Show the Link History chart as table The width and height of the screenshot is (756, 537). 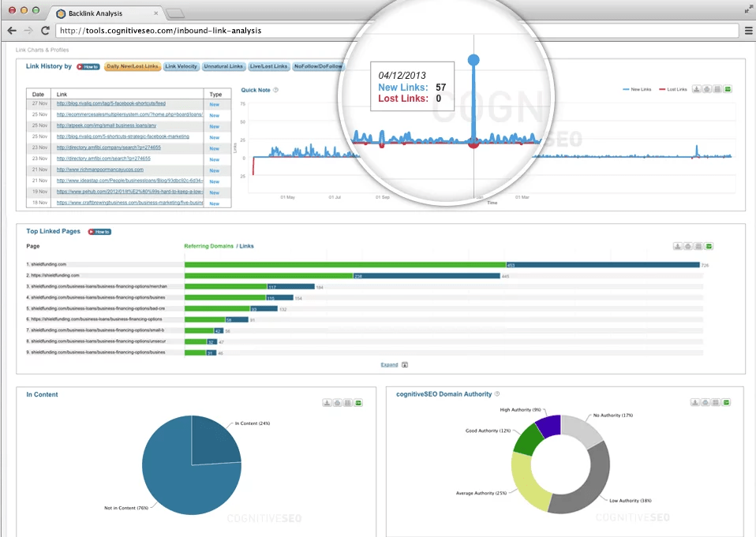point(717,89)
